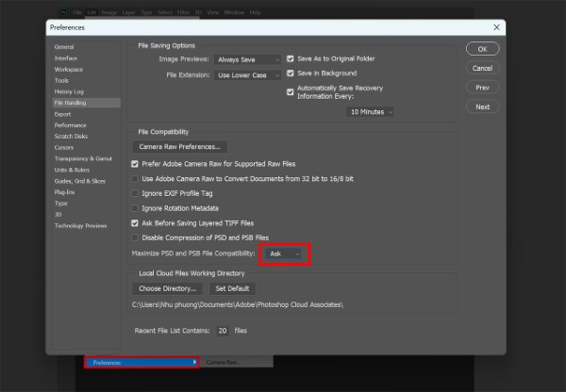Click Set Default for cloud directory
566x392 pixels.
(x=232, y=288)
